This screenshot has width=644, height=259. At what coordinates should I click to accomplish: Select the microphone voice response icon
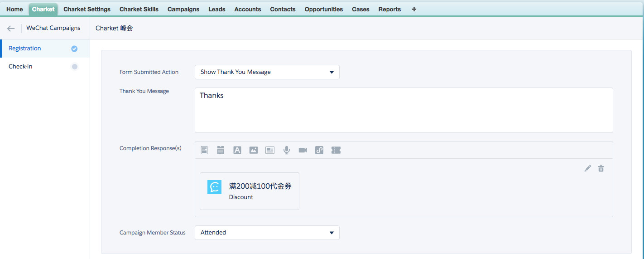[286, 150]
